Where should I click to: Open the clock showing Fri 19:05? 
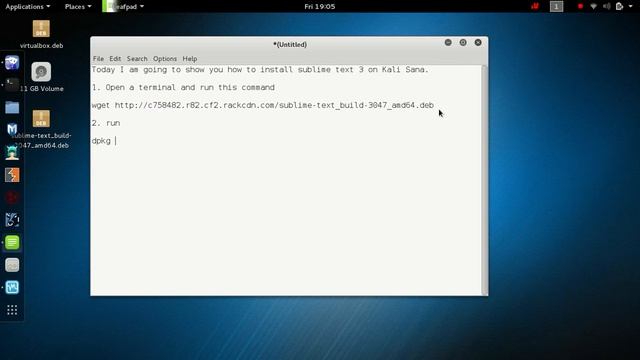320,7
